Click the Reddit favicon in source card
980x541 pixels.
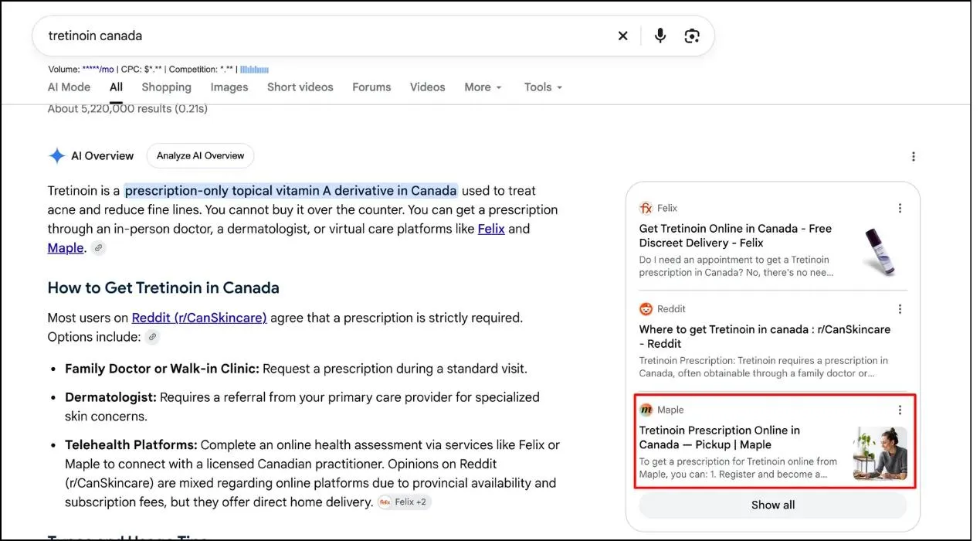(646, 309)
